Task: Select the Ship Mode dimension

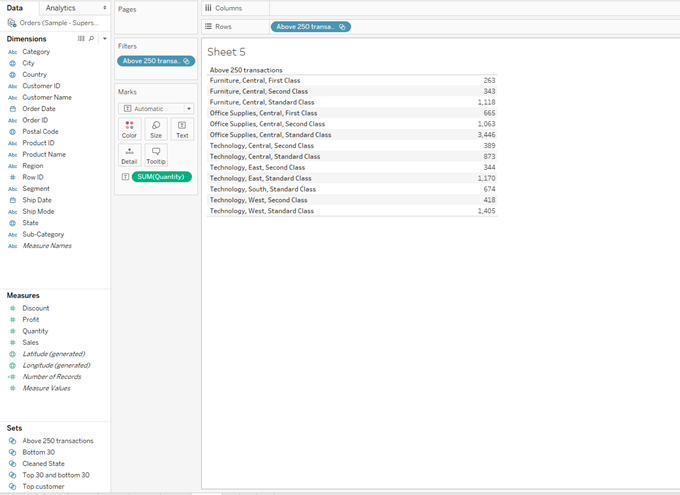Action: pos(38,211)
